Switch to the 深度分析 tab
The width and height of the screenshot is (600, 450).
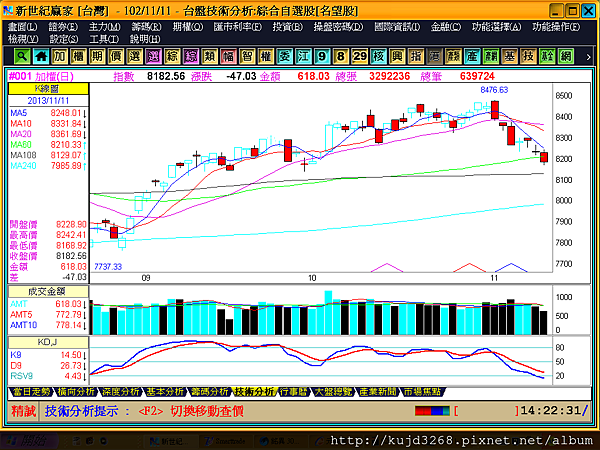pyautogui.click(x=120, y=392)
